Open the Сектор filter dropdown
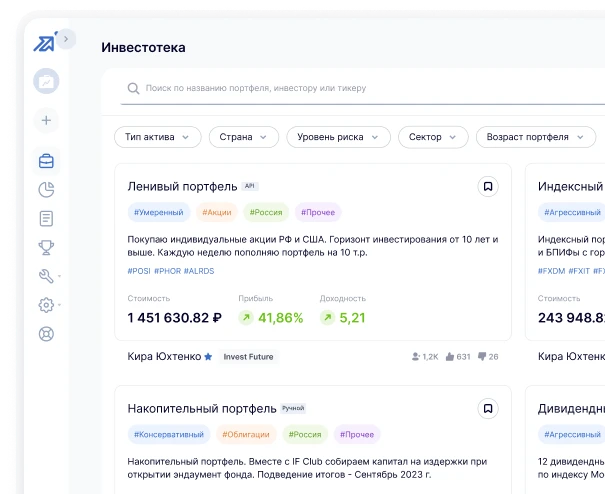 click(x=433, y=137)
